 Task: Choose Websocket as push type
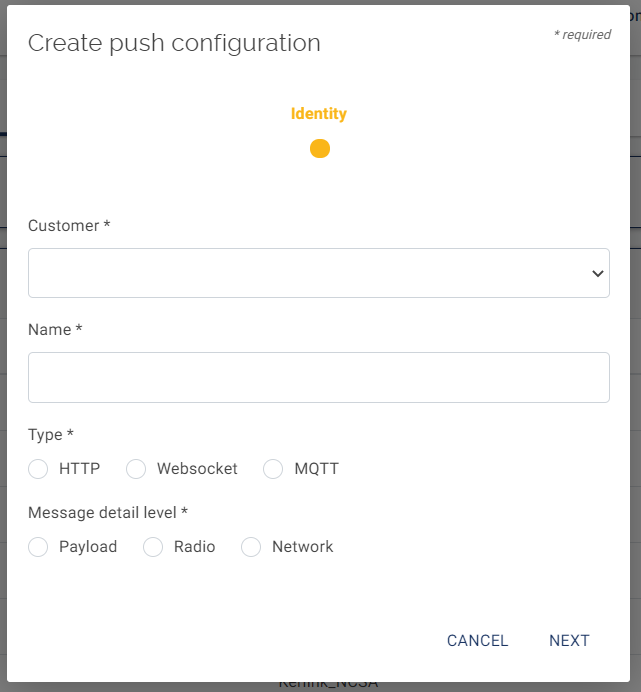point(136,469)
